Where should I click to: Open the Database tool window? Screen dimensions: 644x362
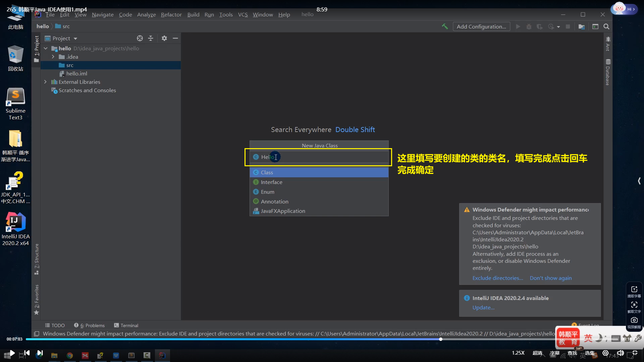608,72
